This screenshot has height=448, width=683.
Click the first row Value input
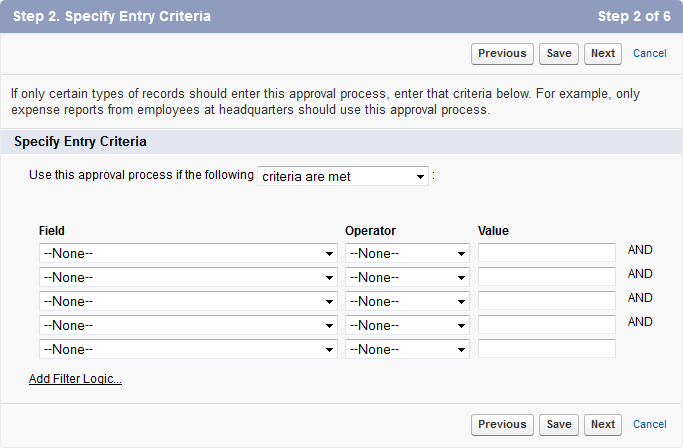click(546, 253)
